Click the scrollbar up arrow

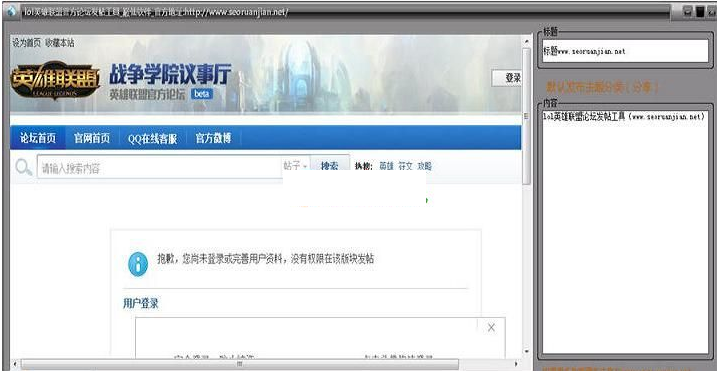[526, 42]
